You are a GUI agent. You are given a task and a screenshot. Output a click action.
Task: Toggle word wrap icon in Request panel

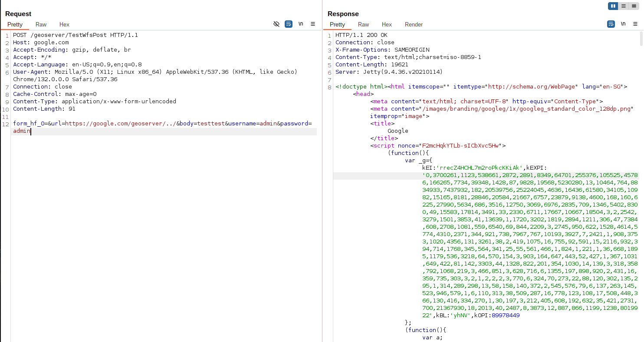point(289,24)
